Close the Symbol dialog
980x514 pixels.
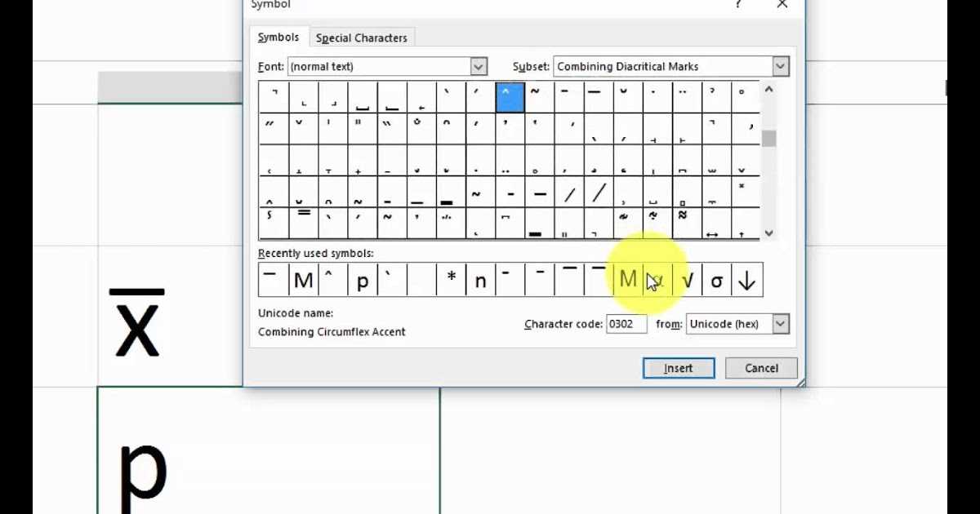tap(782, 5)
